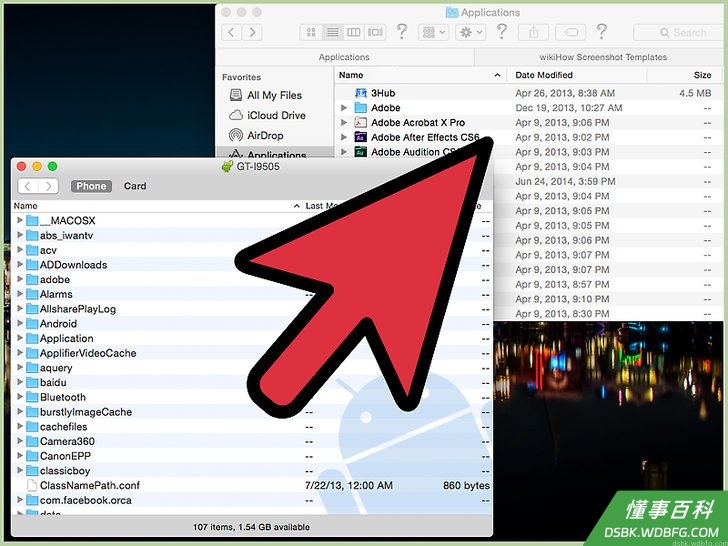Expand the abs_iwantv folder
728x546 pixels.
click(20, 235)
